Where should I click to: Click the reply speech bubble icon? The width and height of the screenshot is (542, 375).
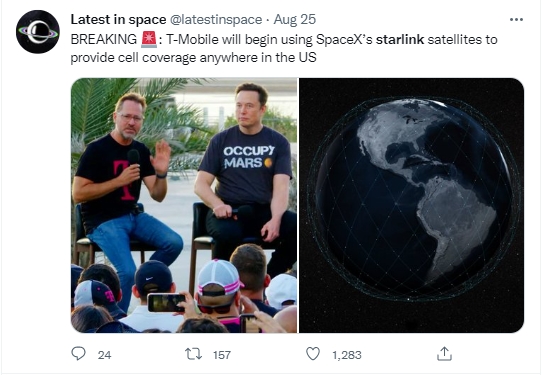click(x=78, y=354)
